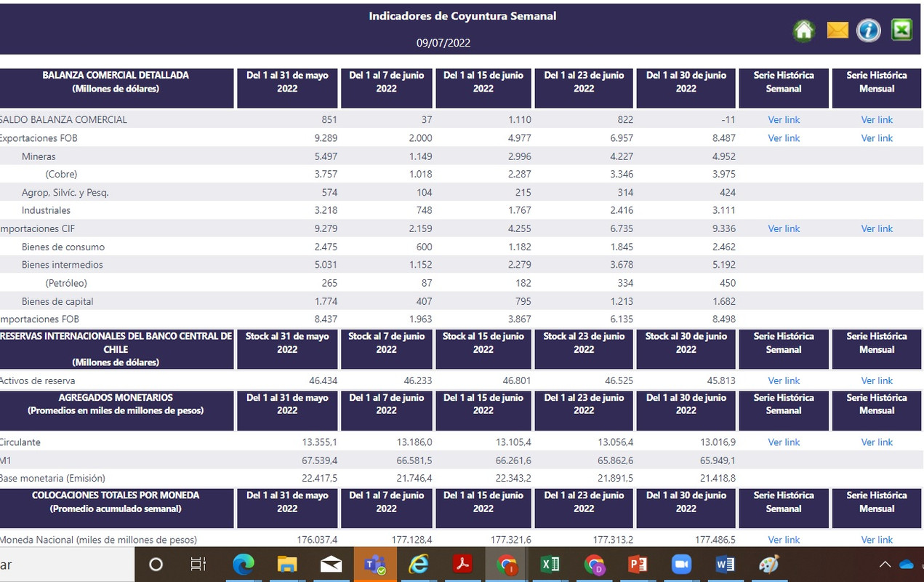Open Cortana circle in the taskbar
The image size is (924, 582).
click(x=156, y=565)
